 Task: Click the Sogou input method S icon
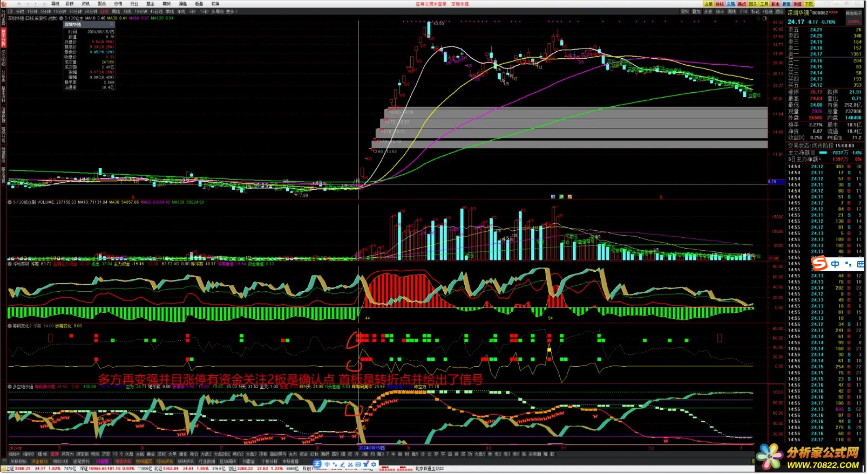pos(820,264)
